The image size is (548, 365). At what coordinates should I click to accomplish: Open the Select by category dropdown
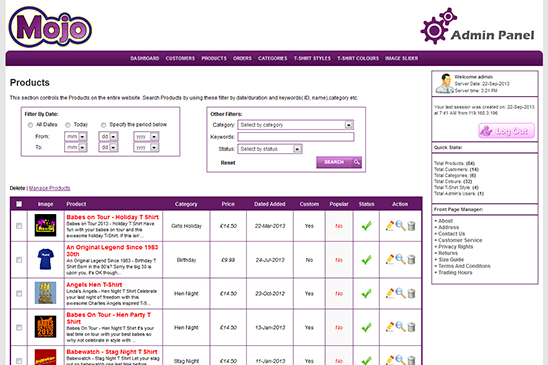296,125
